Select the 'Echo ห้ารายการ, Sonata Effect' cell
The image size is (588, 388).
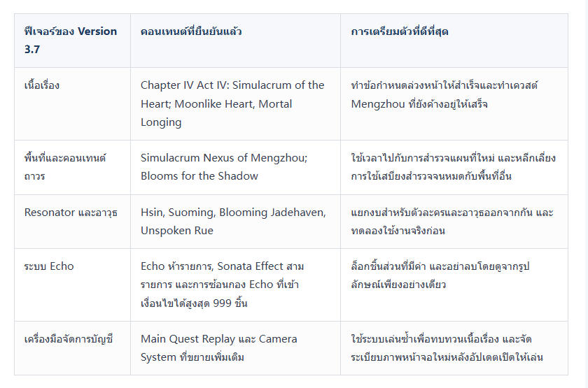(x=235, y=285)
